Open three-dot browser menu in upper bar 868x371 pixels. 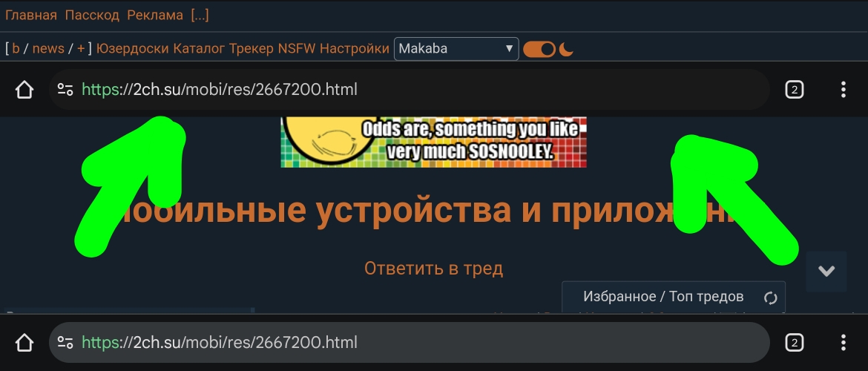(x=843, y=90)
